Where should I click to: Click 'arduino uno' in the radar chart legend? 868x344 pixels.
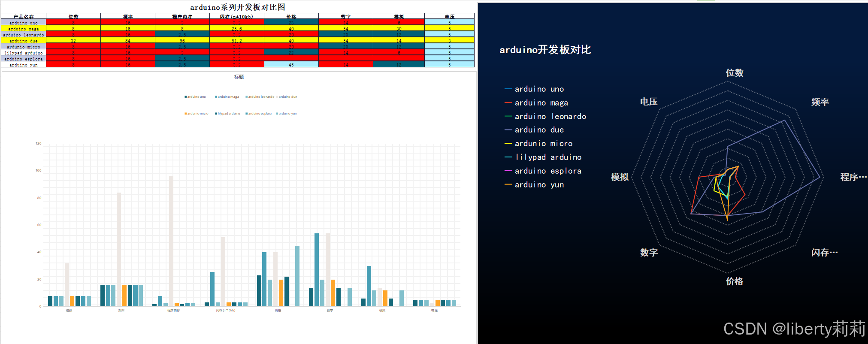pos(535,89)
